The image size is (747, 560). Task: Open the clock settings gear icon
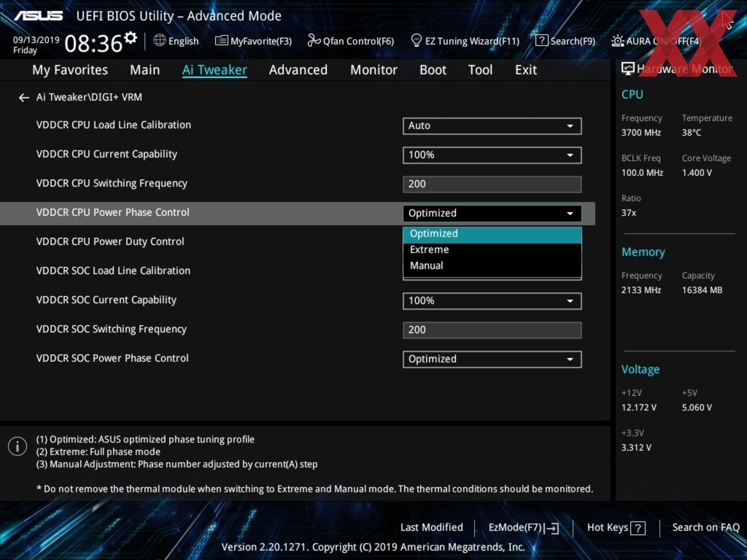pos(130,38)
